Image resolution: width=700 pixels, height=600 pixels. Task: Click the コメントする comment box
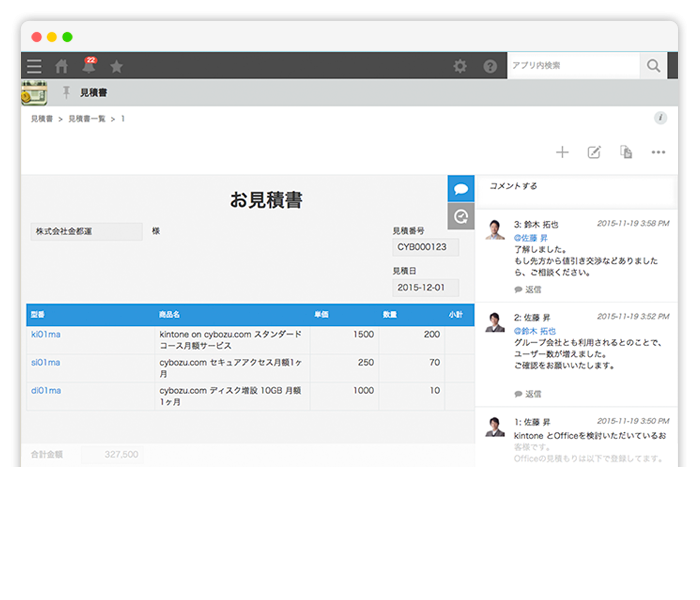pos(576,192)
